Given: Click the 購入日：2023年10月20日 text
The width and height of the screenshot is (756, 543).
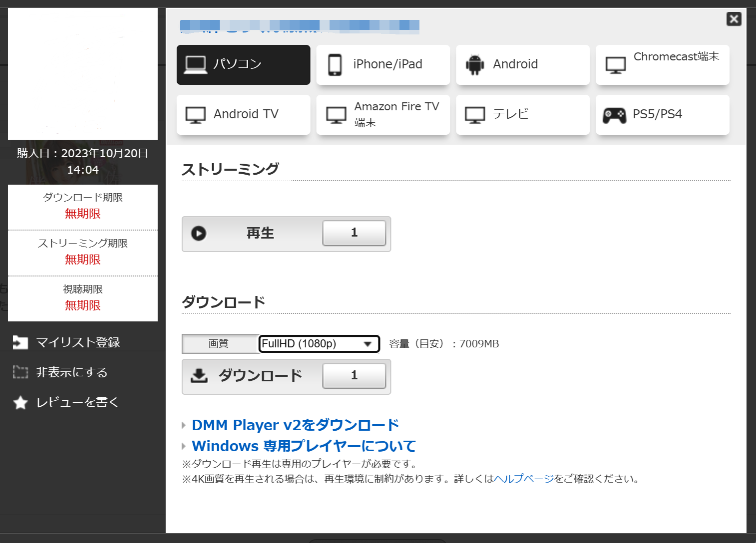Looking at the screenshot, I should (83, 153).
